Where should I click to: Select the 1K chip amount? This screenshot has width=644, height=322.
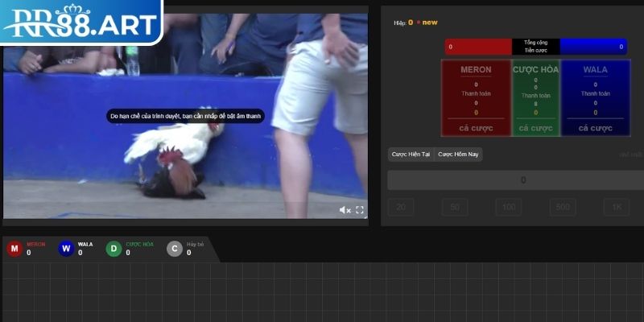(616, 208)
